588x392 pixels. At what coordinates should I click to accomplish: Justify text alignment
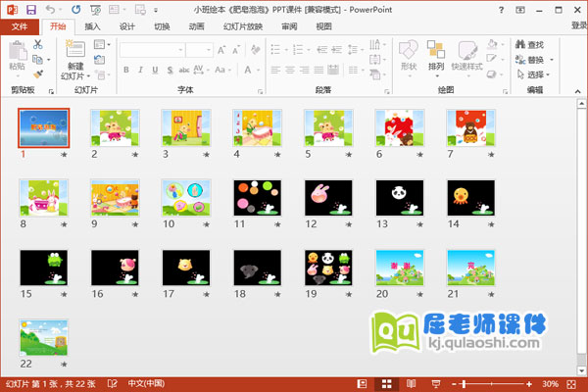[318, 70]
